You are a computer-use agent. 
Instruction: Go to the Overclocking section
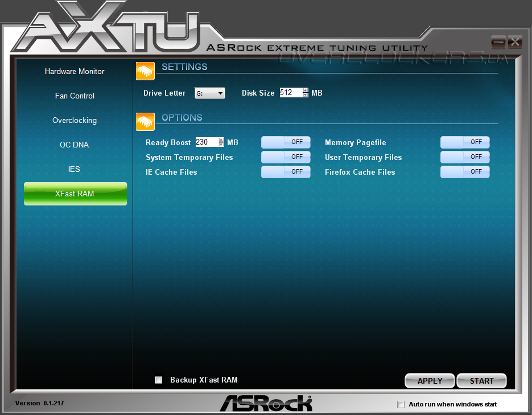click(x=75, y=120)
